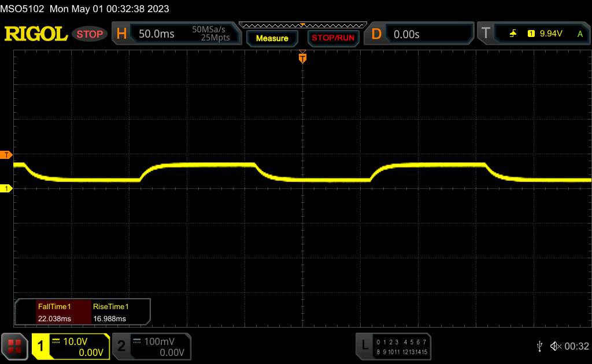Toggle channel 1 at 10.0V scale
The image size is (592, 364).
click(x=71, y=346)
